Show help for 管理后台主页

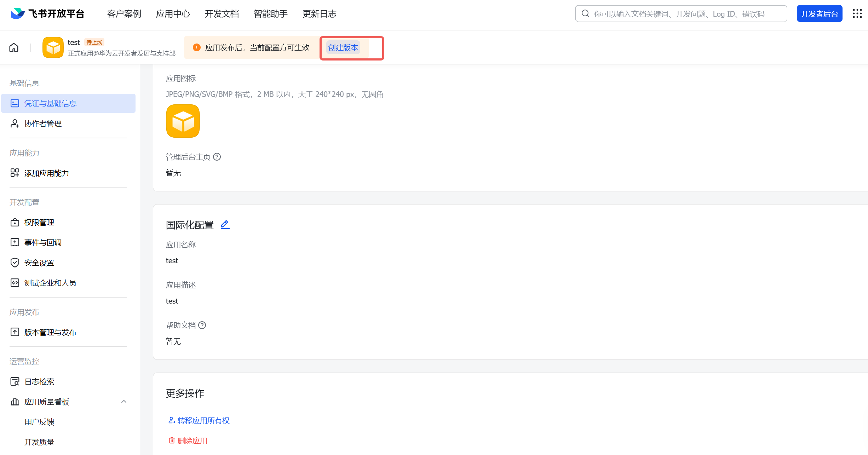217,157
